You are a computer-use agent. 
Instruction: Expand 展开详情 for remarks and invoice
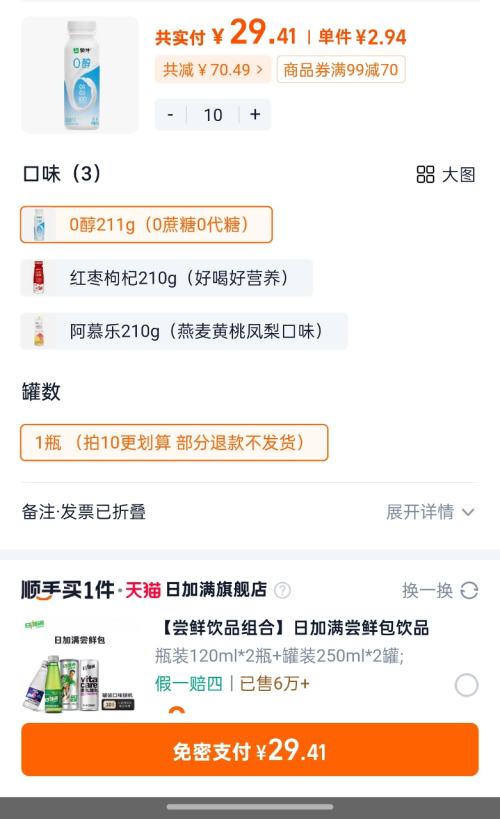click(431, 512)
